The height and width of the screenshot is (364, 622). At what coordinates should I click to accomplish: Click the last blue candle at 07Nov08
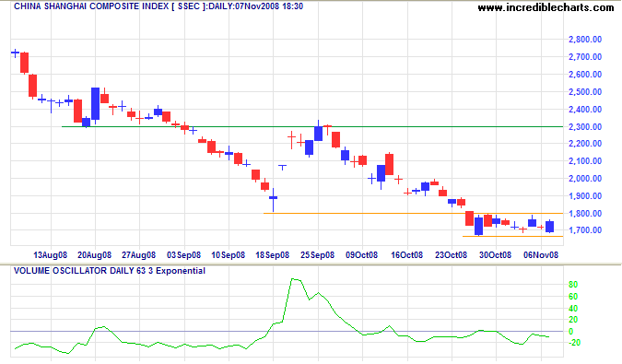click(x=550, y=227)
